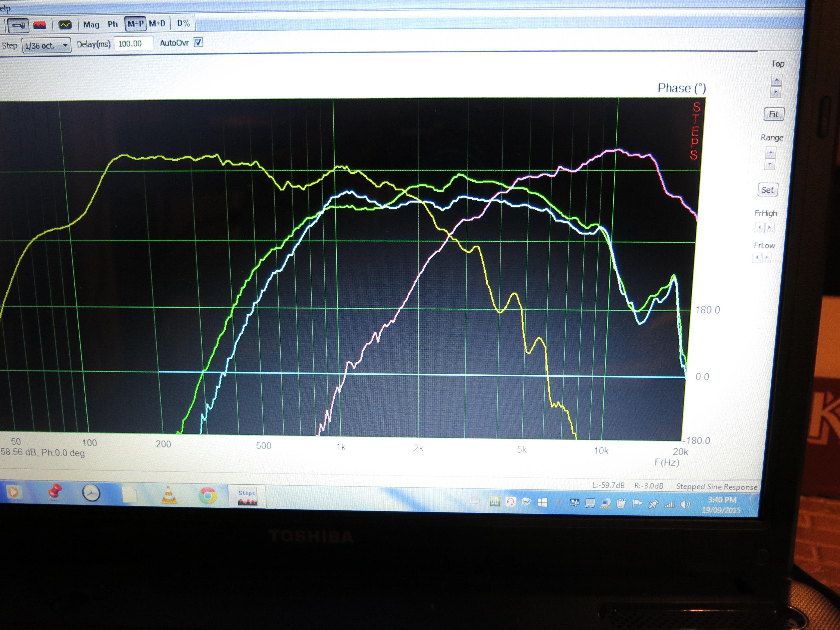Select M+P magnitude and phase view
Image resolution: width=840 pixels, height=630 pixels.
(135, 24)
